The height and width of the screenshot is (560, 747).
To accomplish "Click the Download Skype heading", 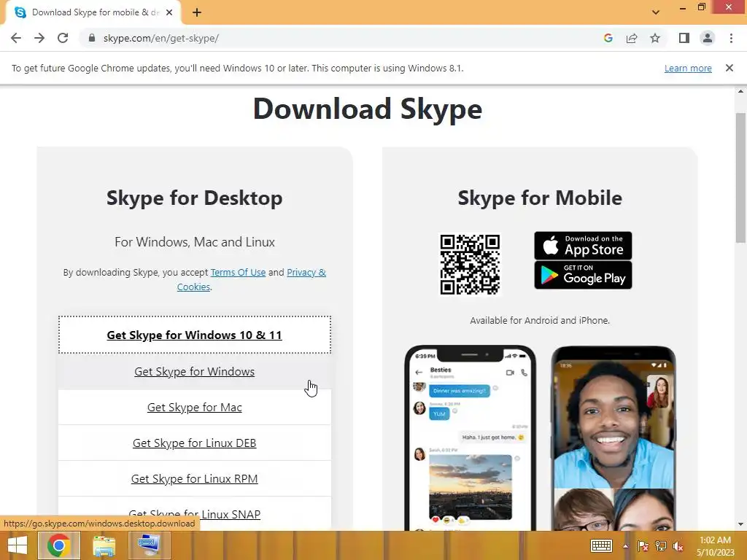I will coord(368,109).
